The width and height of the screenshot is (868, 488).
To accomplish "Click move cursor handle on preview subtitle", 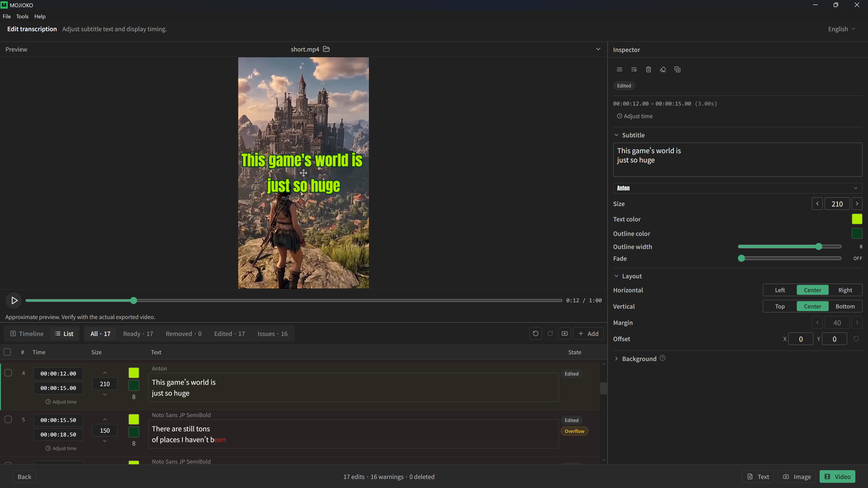I will [x=303, y=173].
